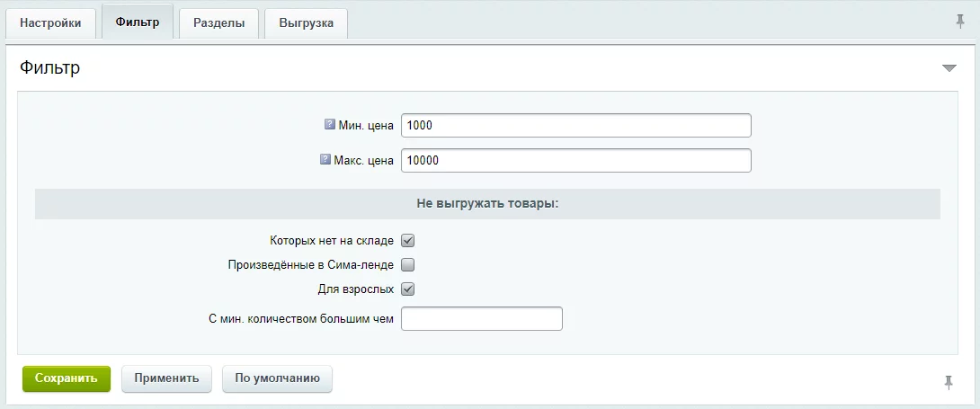Click the Которых нет на складе label
The height and width of the screenshot is (409, 980).
331,241
